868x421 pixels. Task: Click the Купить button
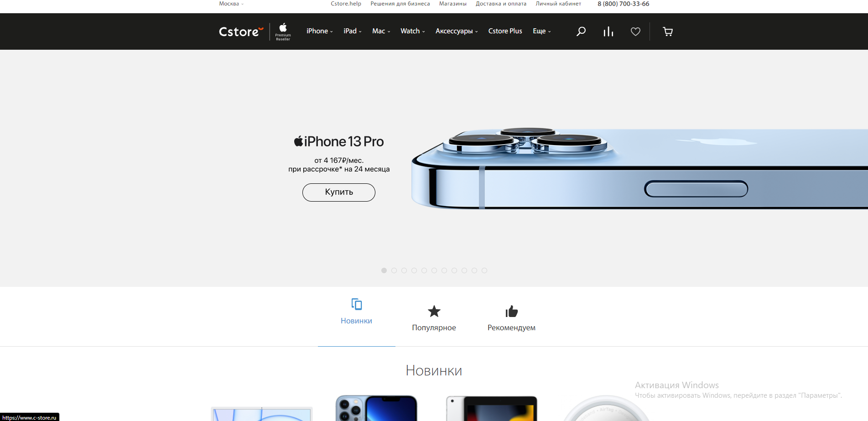point(339,192)
